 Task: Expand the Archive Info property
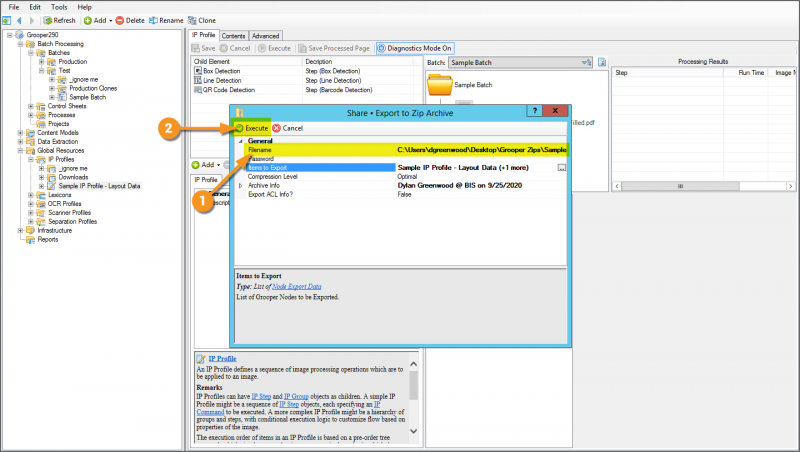[241, 186]
